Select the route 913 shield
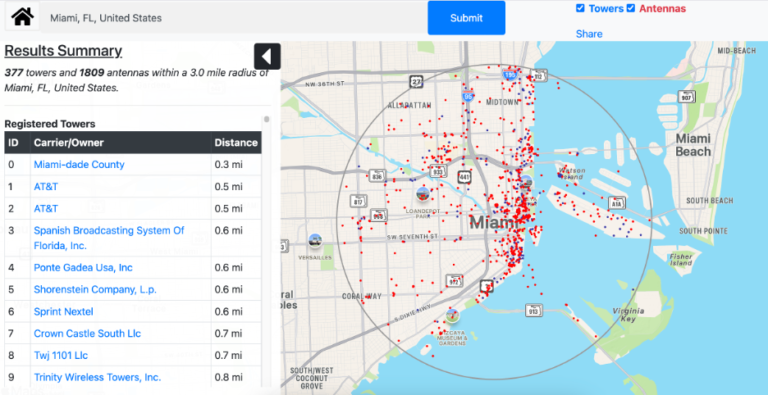Screen dimensions: 768x395 [x=534, y=310]
